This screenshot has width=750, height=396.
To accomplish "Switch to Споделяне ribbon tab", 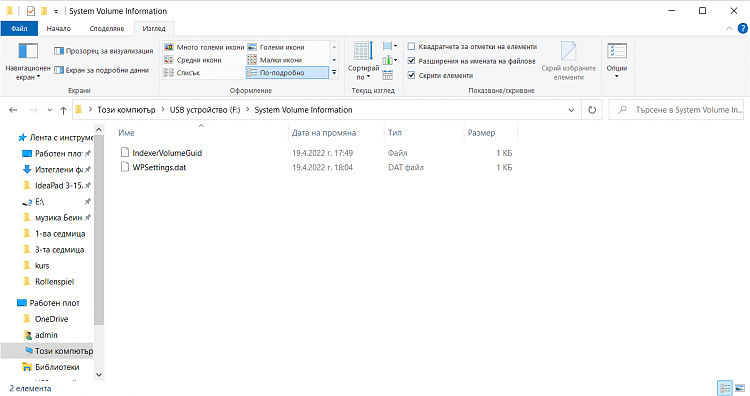I will coord(107,28).
